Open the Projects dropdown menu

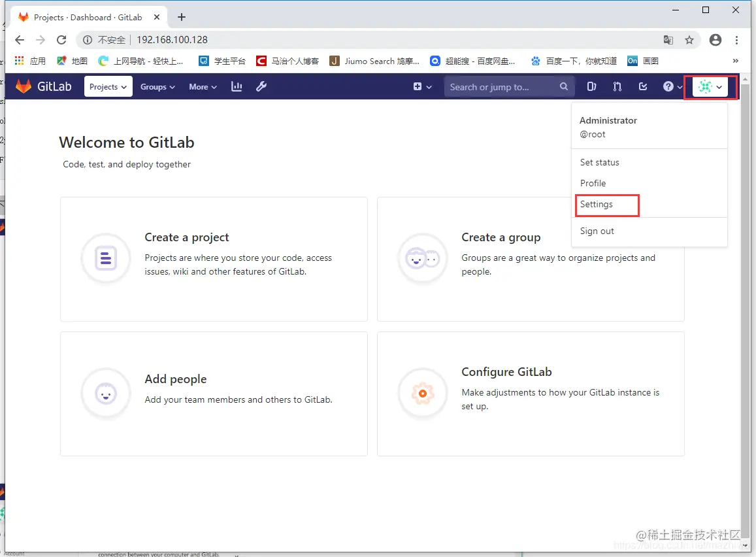[108, 87]
